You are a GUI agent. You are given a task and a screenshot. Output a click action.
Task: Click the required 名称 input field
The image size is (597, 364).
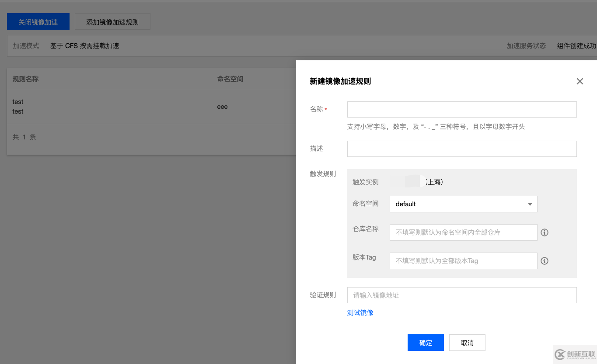[x=461, y=109]
